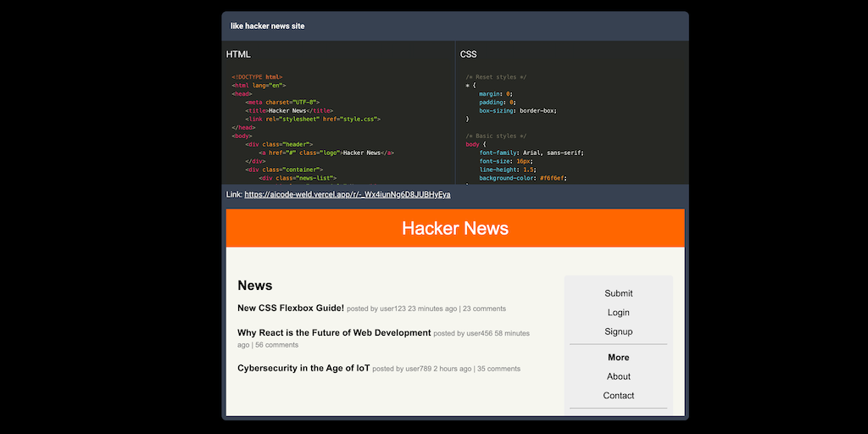Click the box-sizing: border-box line
Screen dimensions: 868x434
pos(518,111)
